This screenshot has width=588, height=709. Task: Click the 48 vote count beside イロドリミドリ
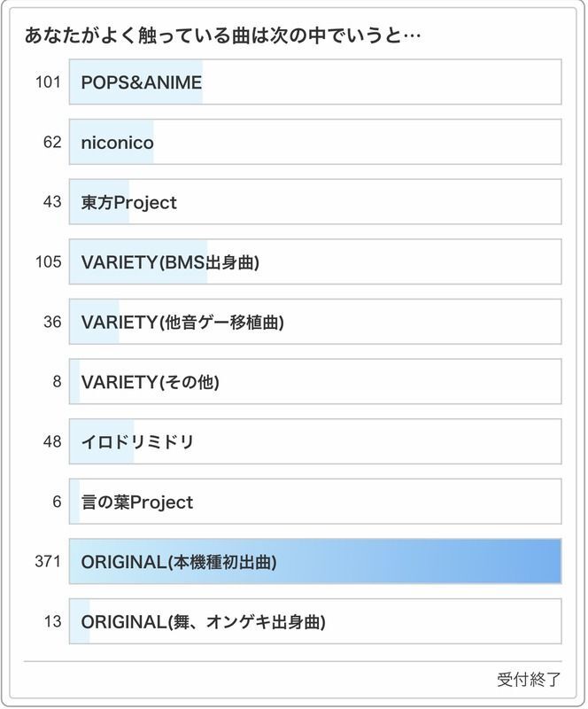pos(52,441)
